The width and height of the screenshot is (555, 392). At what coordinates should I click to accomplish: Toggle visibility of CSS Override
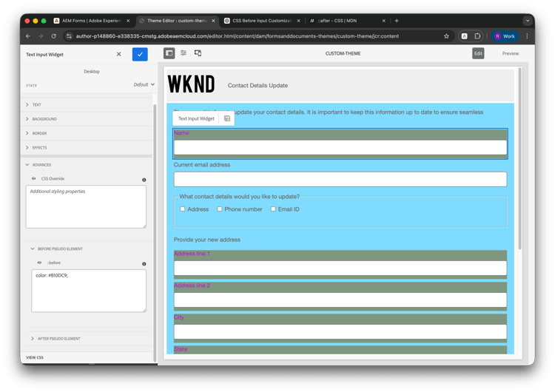point(33,179)
